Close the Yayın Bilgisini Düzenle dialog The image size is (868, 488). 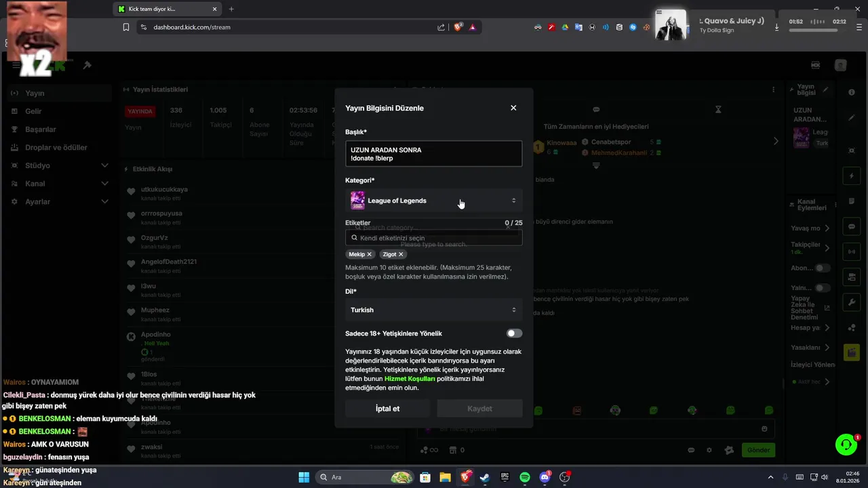tap(513, 108)
